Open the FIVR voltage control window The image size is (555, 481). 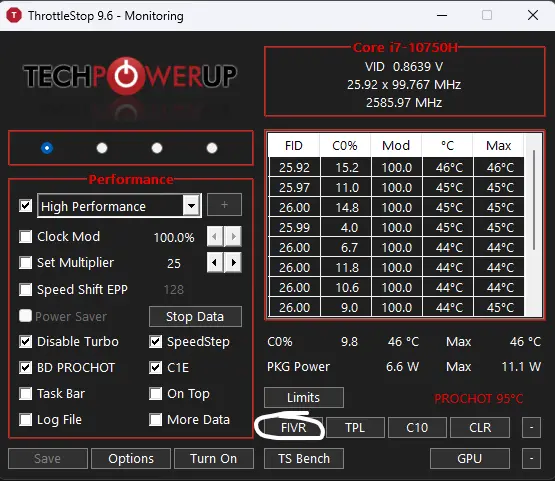pyautogui.click(x=293, y=428)
